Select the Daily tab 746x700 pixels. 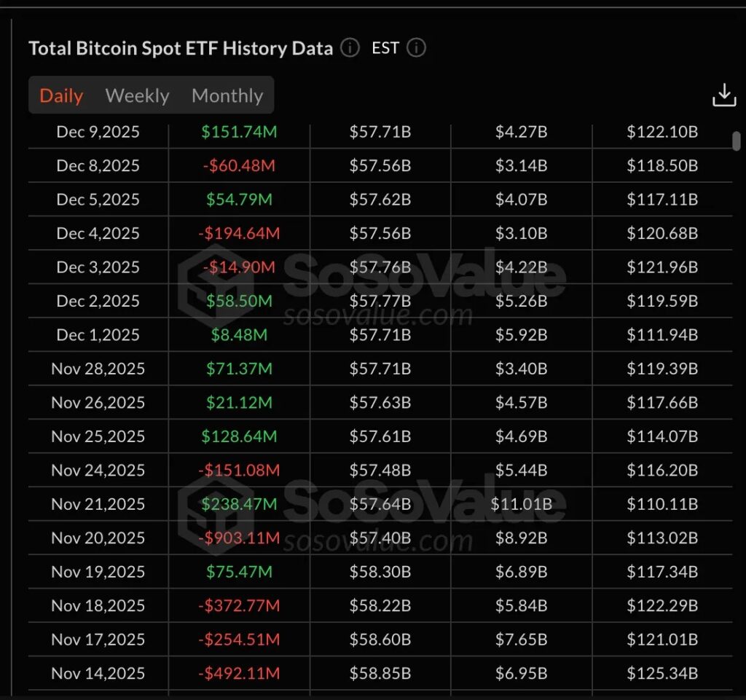tap(60, 95)
